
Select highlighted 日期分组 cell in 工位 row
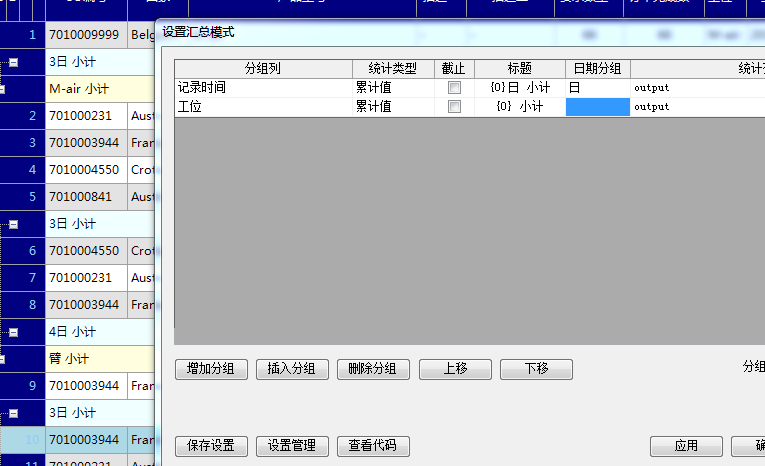597,107
